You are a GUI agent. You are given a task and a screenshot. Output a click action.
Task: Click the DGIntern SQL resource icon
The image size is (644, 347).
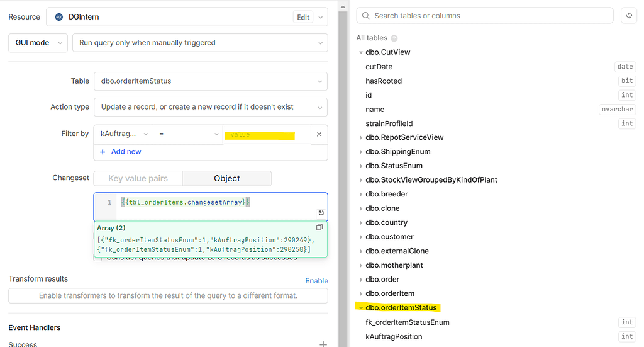59,17
